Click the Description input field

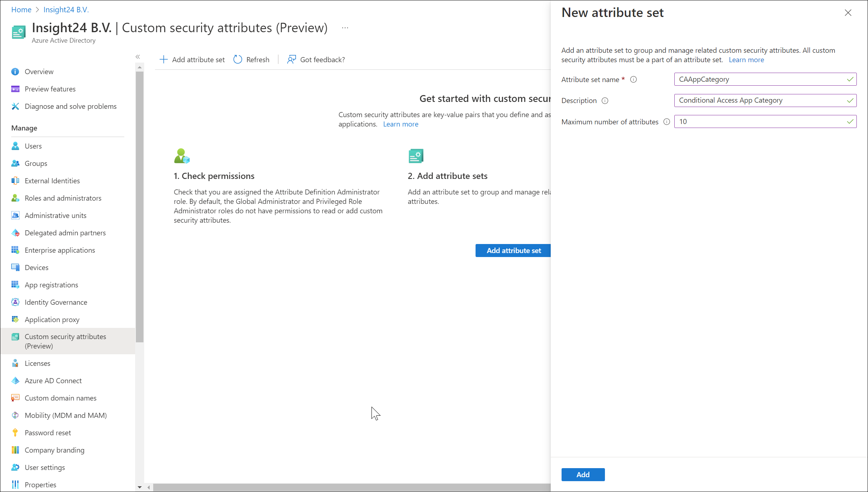(x=765, y=100)
